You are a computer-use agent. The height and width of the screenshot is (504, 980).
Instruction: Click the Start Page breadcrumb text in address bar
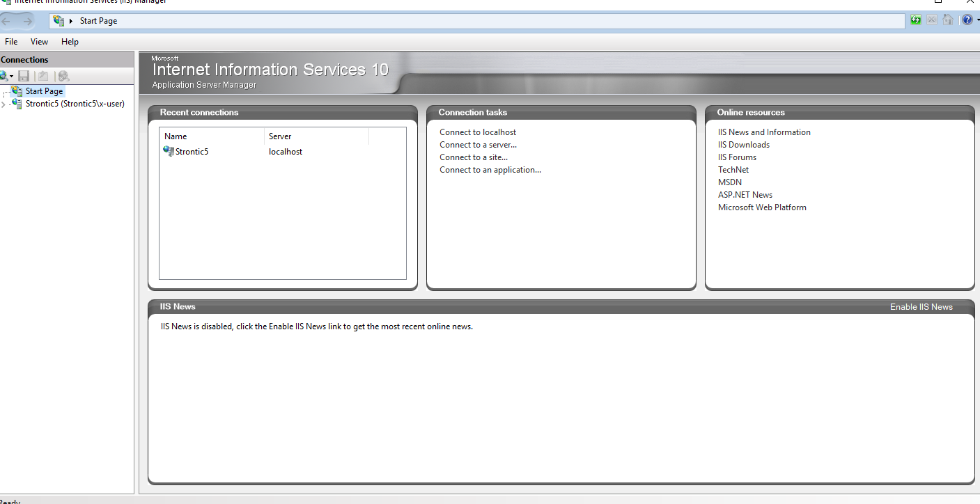[x=98, y=21]
